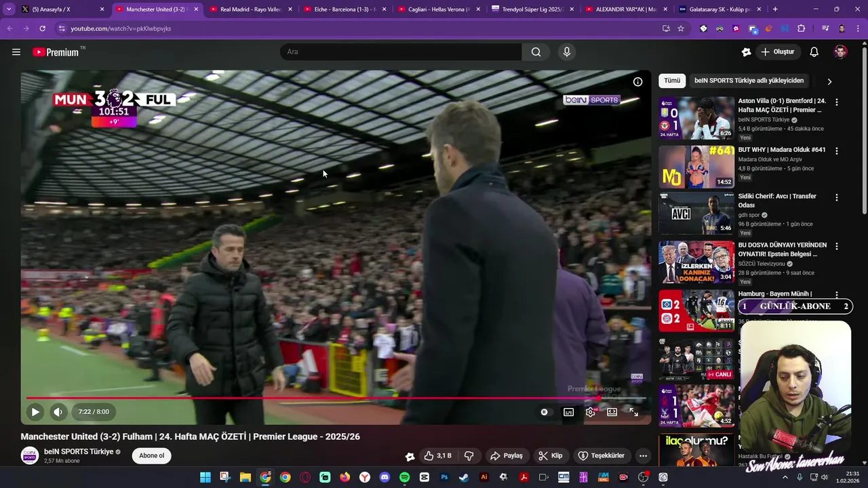Image resolution: width=868 pixels, height=488 pixels.
Task: Switch to Trendyol Süper Lig 2025 tab
Action: click(x=533, y=9)
